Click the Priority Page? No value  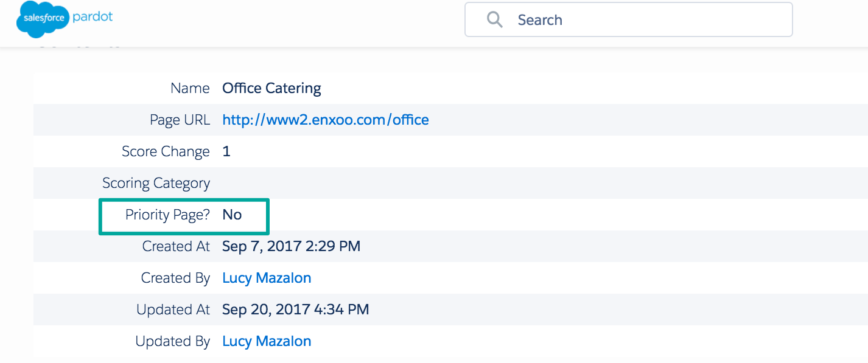pyautogui.click(x=232, y=215)
